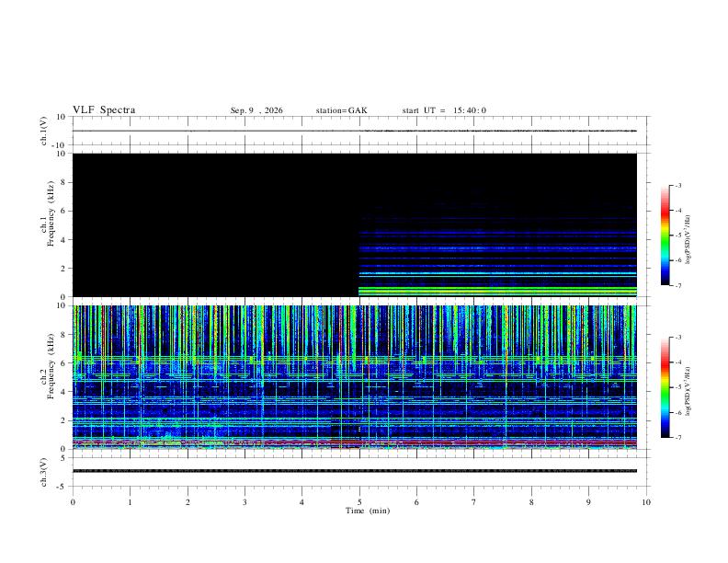Image resolution: width=728 pixels, height=563 pixels.
Task: Click the ch.2 color bar legend
Action: (x=665, y=387)
